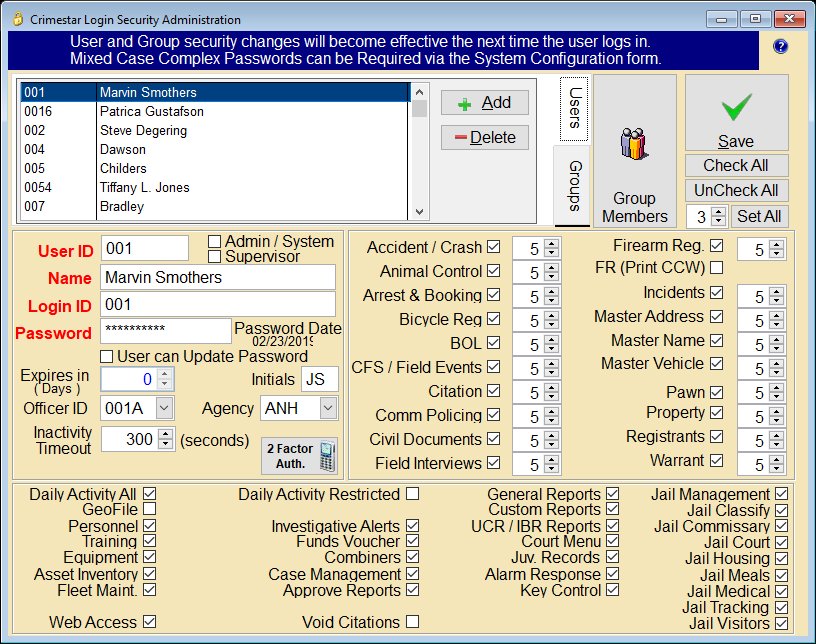Switch to the Users vertical tab
Image resolution: width=816 pixels, height=644 pixels.
pos(574,109)
